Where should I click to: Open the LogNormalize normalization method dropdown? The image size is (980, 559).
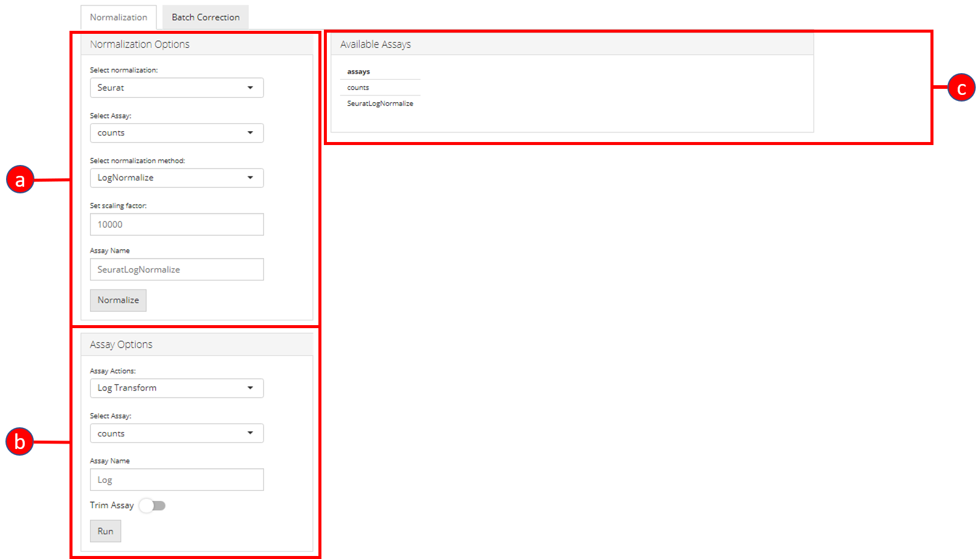(x=176, y=178)
